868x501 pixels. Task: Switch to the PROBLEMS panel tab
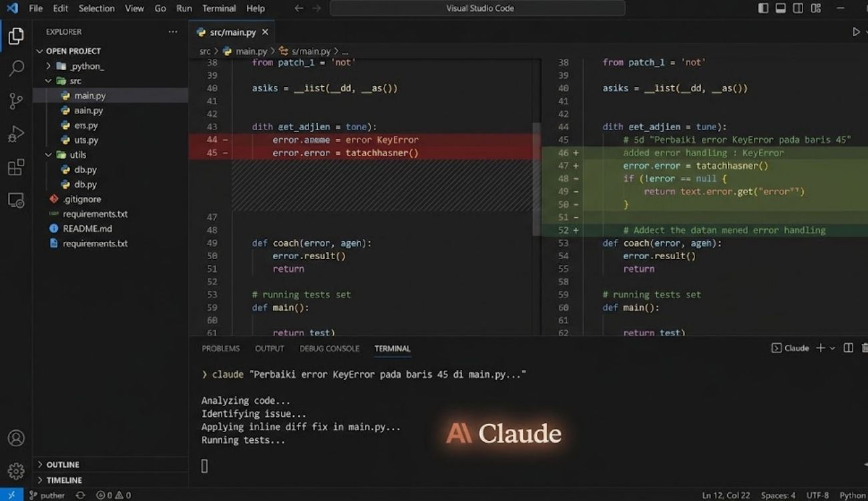[221, 349]
